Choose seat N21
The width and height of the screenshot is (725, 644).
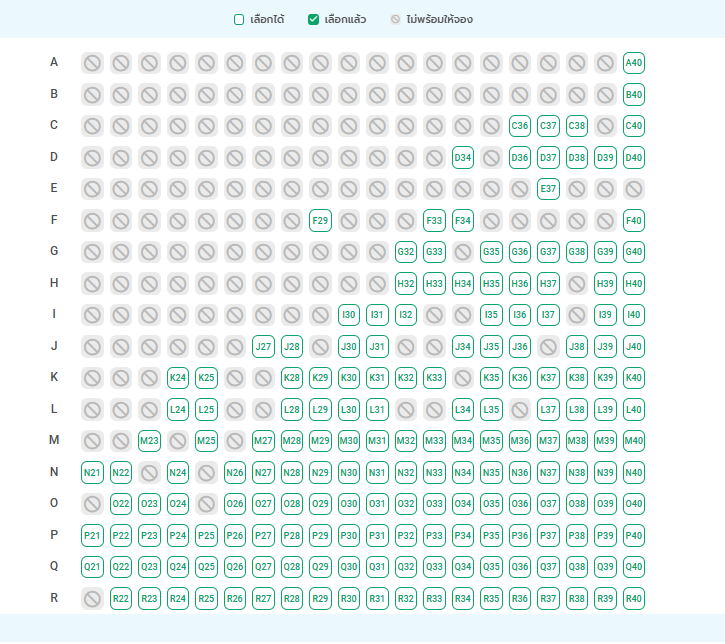pos(92,472)
